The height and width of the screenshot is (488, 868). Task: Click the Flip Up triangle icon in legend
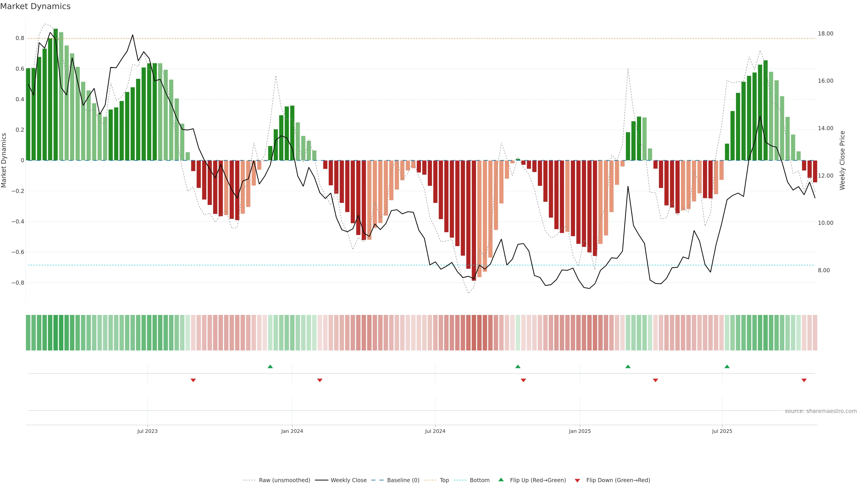coord(501,480)
